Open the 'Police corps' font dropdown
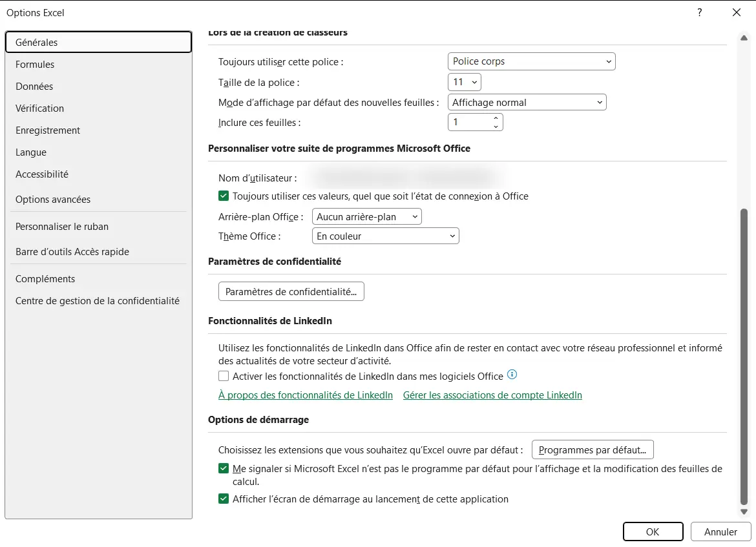Image resolution: width=756 pixels, height=547 pixels. (x=531, y=61)
